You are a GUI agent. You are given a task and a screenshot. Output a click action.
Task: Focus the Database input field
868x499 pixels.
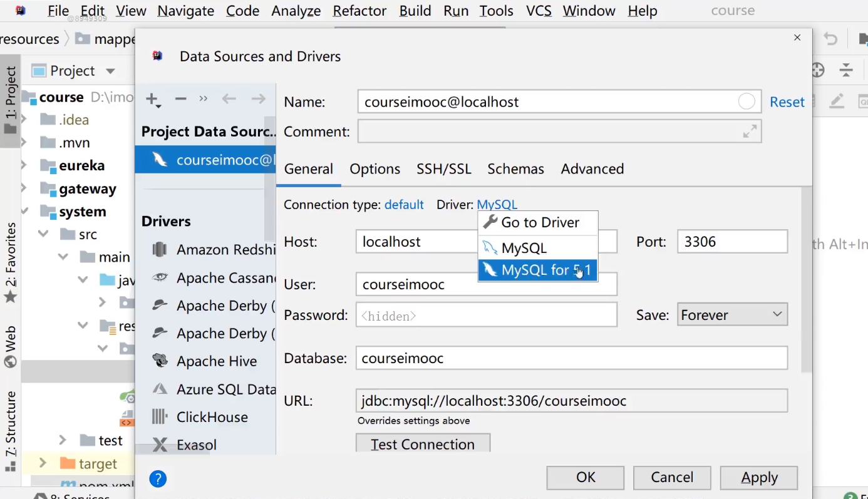[571, 358]
